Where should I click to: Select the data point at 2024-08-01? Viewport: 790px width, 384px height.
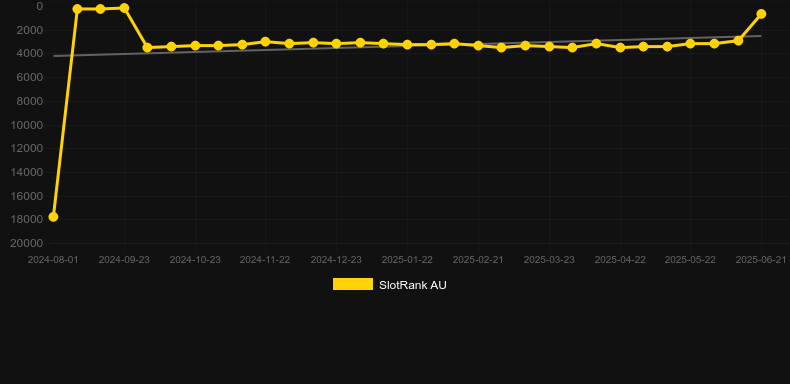tap(53, 217)
